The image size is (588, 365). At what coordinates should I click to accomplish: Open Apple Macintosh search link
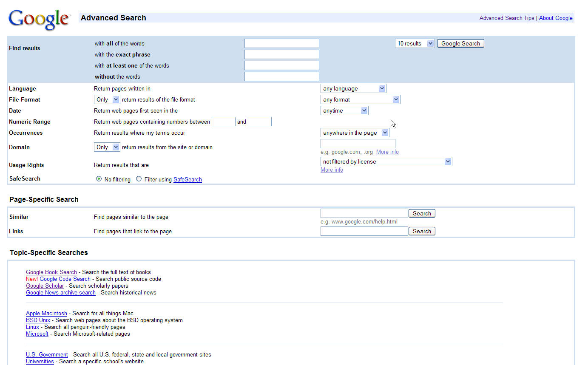[x=46, y=313]
